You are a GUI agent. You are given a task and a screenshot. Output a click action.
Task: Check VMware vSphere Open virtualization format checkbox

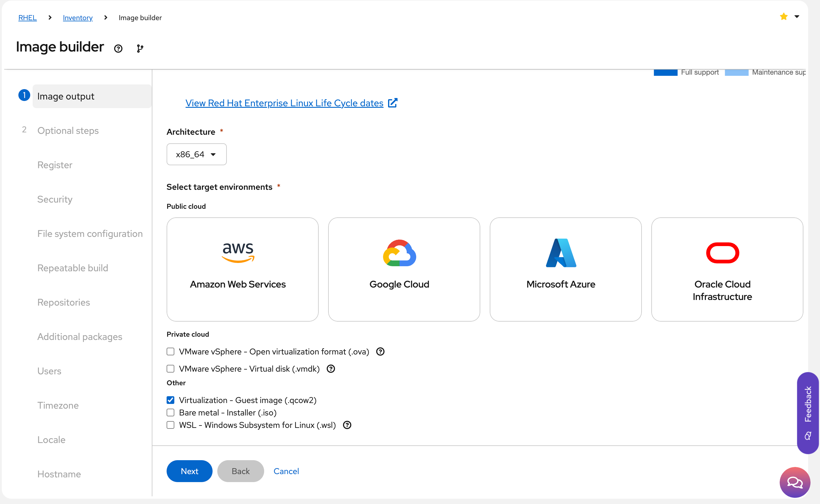coord(170,352)
